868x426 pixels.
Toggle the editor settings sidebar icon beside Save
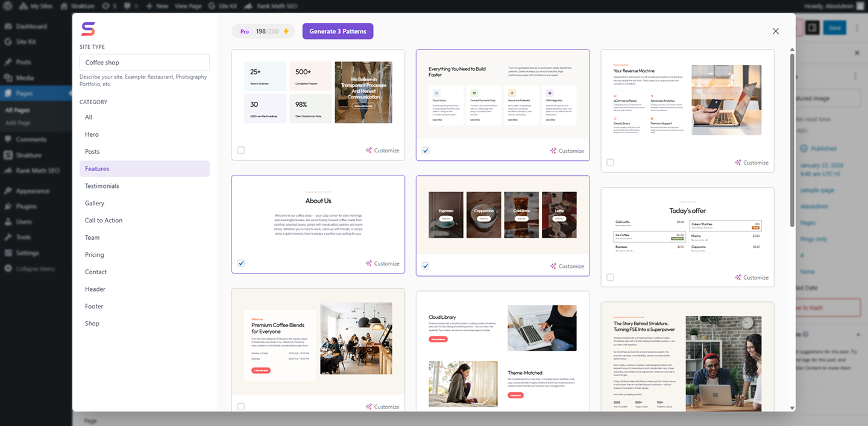(812, 28)
